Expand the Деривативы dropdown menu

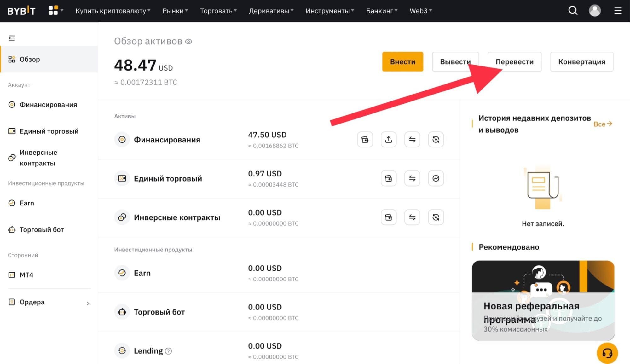click(271, 11)
